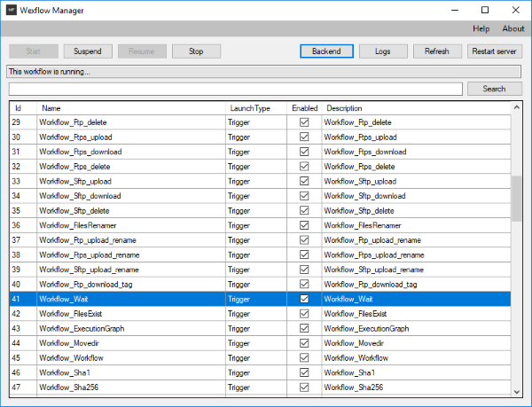This screenshot has height=407, width=532.
Task: Sort by the Enabled column header
Action: click(304, 108)
